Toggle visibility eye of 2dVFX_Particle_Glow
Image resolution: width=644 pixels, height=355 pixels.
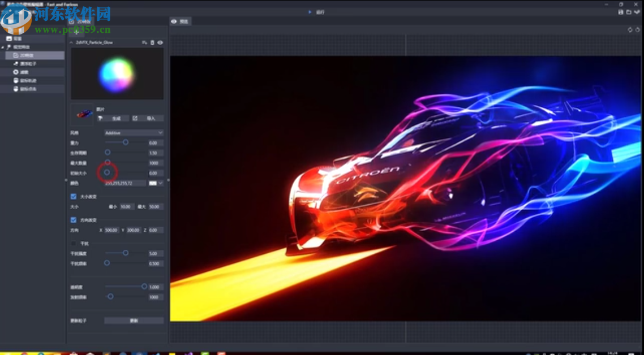pyautogui.click(x=160, y=42)
